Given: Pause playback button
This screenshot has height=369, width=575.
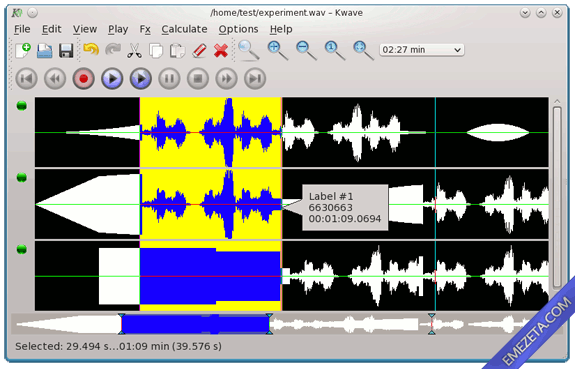Looking at the screenshot, I should click(x=169, y=78).
